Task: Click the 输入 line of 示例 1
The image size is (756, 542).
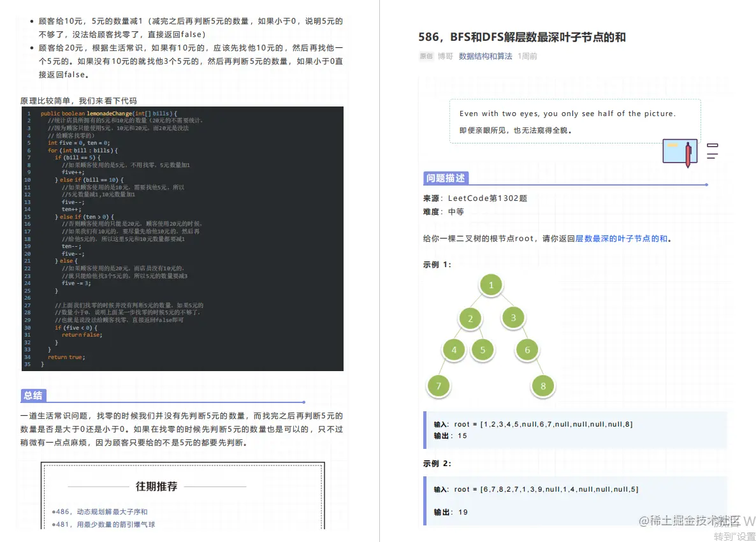Action: pos(532,425)
